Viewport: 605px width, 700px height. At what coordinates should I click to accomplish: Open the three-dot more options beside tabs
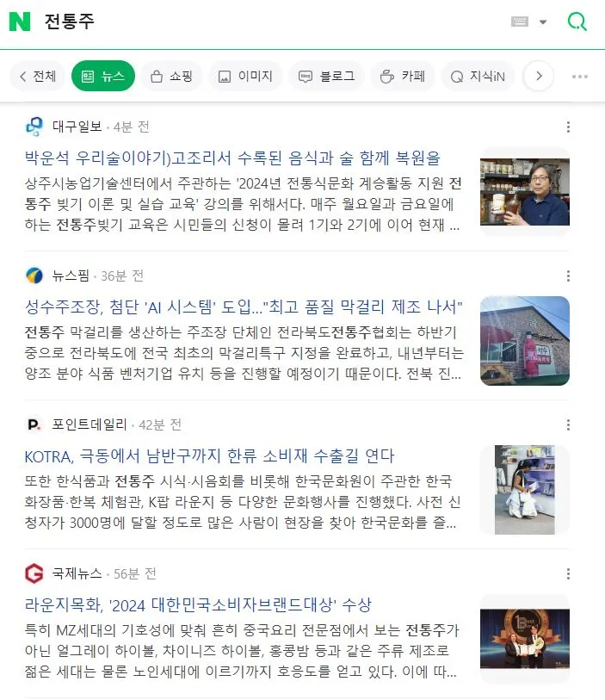coord(579,77)
